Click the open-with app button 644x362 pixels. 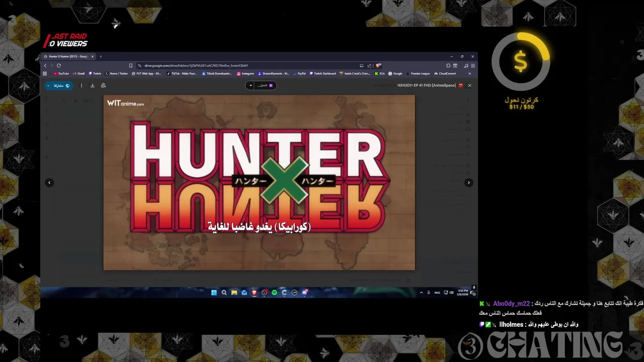[265, 85]
